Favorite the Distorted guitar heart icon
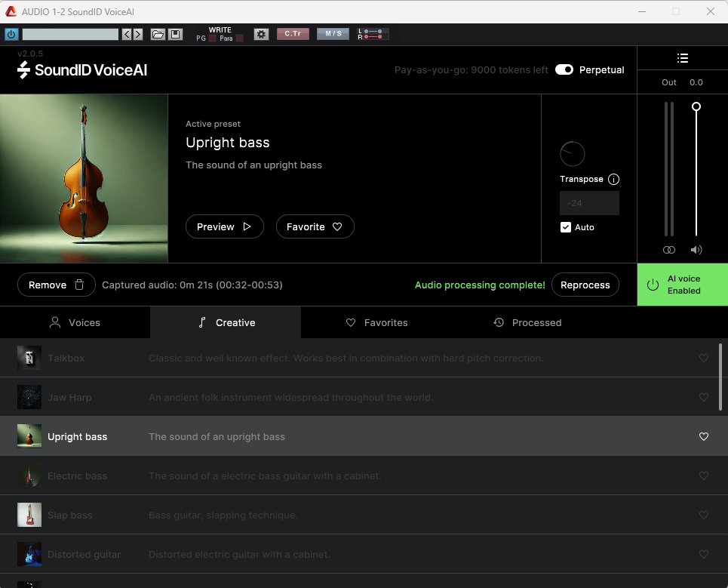This screenshot has height=588, width=728. (x=704, y=554)
